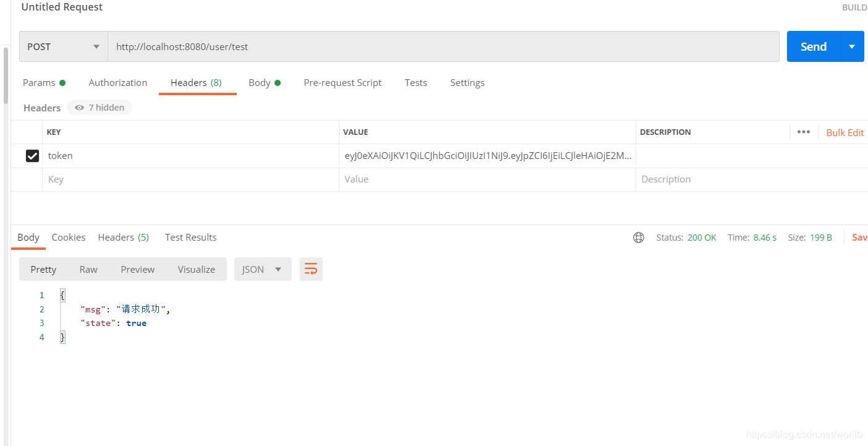The height and width of the screenshot is (446, 868).
Task: Click the empty Value input field
Action: [x=487, y=179]
